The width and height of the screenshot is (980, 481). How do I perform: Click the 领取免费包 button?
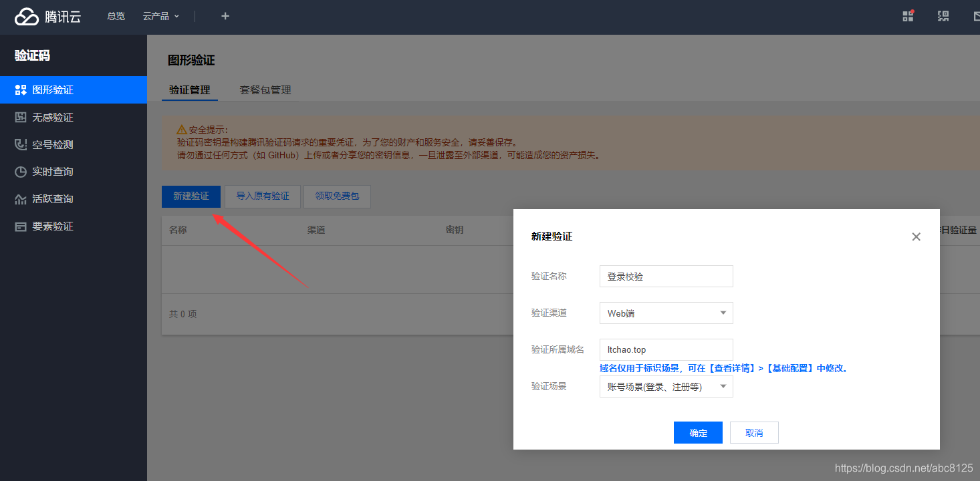(x=337, y=196)
